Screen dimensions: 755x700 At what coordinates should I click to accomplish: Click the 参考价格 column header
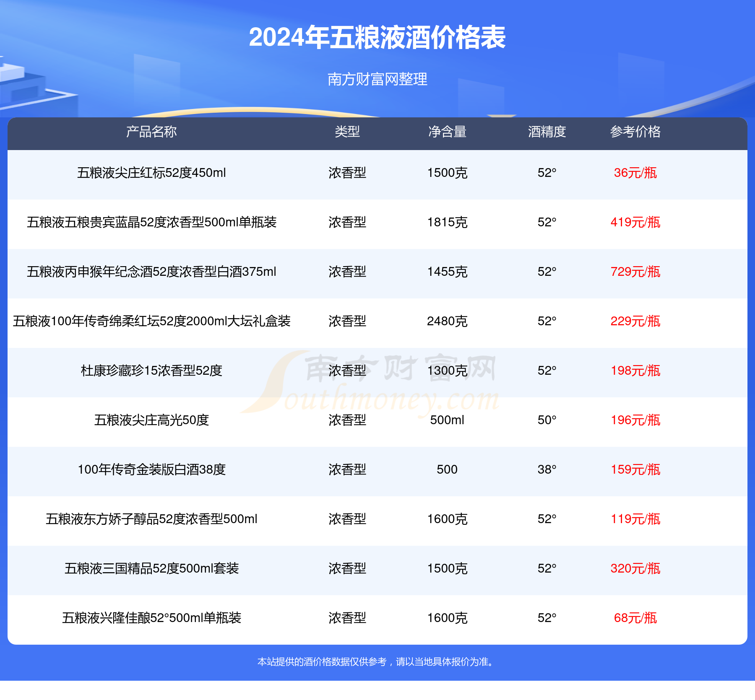tap(635, 132)
